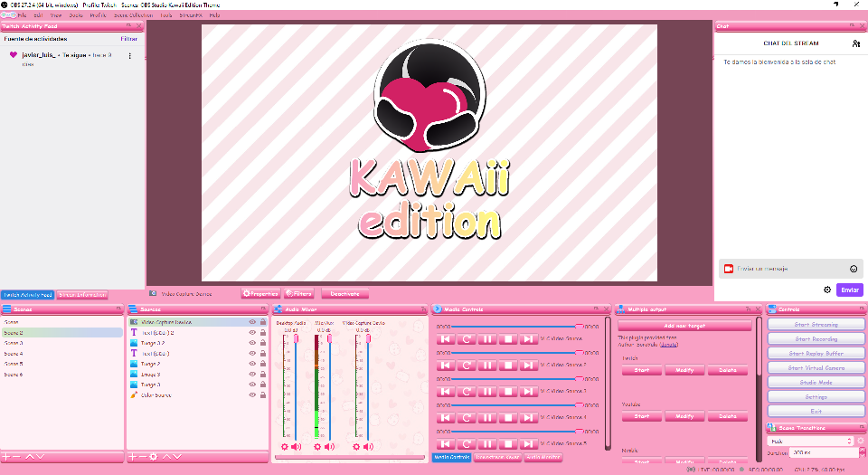Open source properties gear in Sources toolbar
Screen dimensions: 868x475
click(x=154, y=457)
